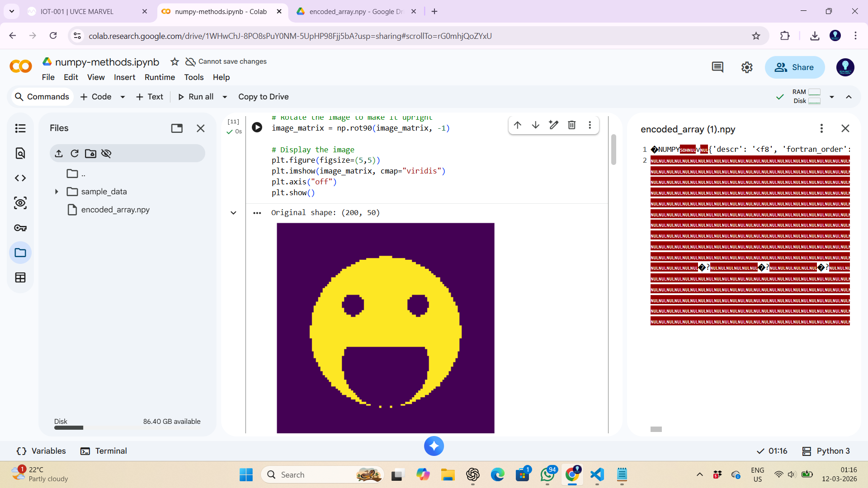
Task: Open the Secrets key icon
Action: point(20,228)
